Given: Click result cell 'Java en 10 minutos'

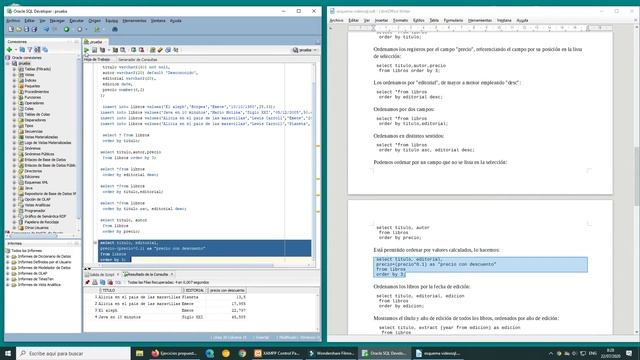Looking at the screenshot, I should tap(119, 317).
